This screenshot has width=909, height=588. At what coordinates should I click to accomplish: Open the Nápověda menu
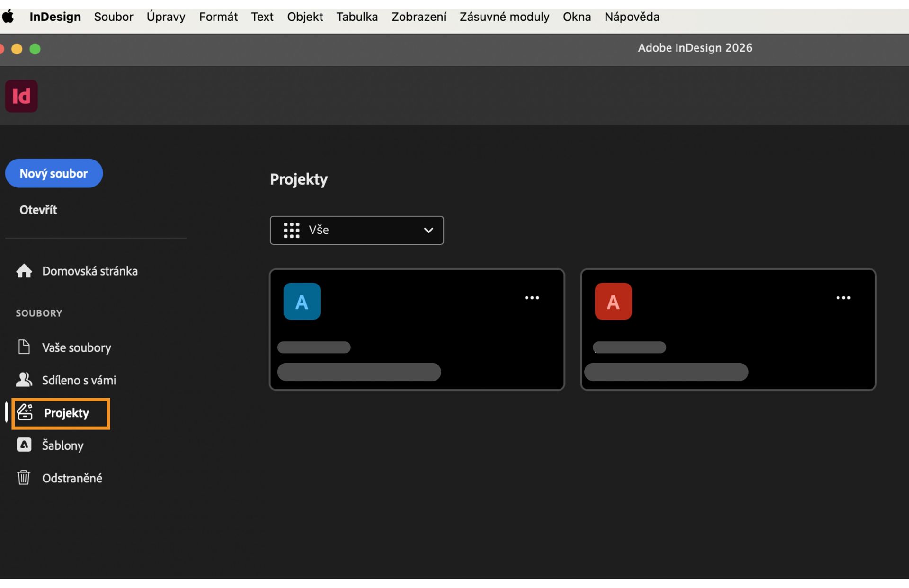(x=632, y=17)
